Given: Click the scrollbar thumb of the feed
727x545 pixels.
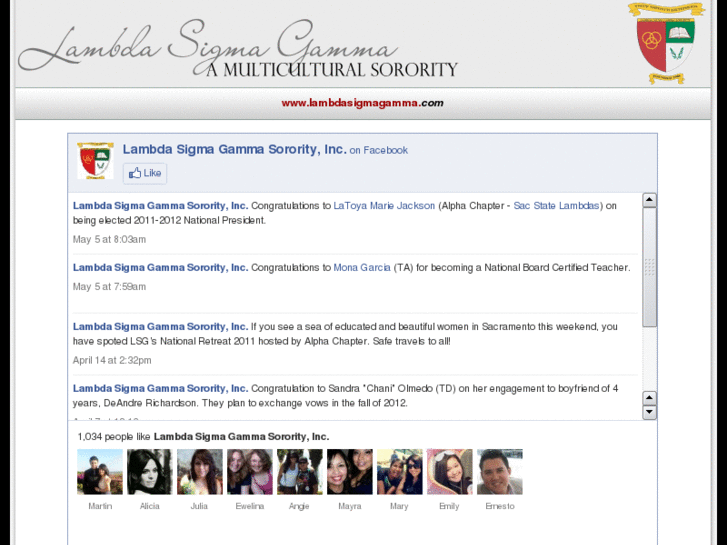Looking at the screenshot, I should [x=650, y=267].
